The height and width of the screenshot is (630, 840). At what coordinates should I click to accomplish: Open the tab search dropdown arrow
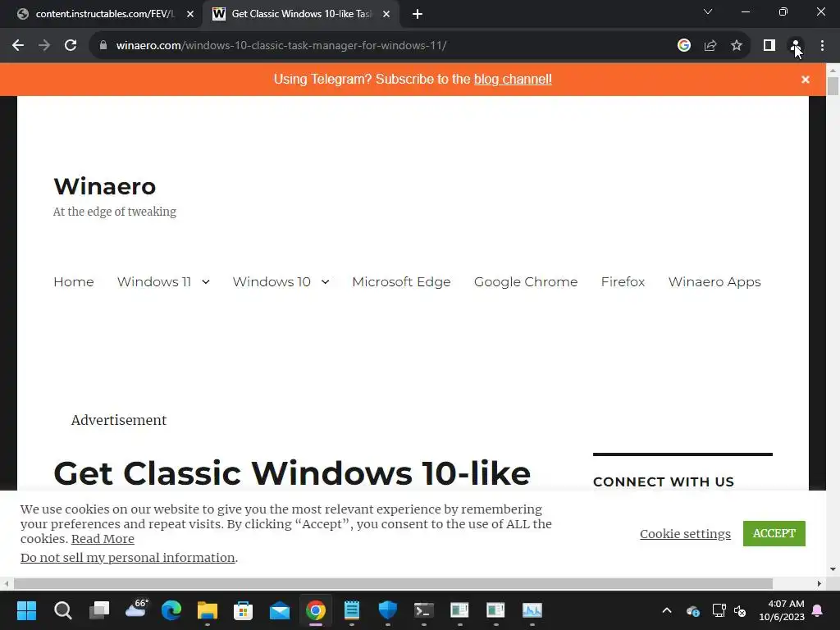(x=708, y=11)
